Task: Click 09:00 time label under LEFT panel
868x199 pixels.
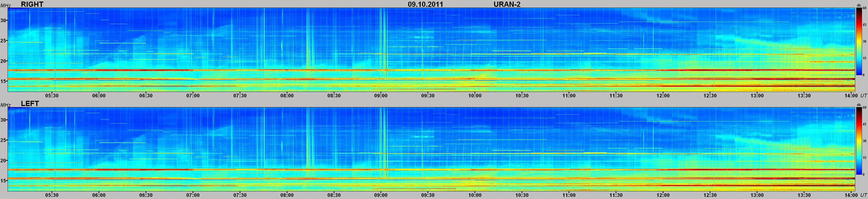Action: 381,195
